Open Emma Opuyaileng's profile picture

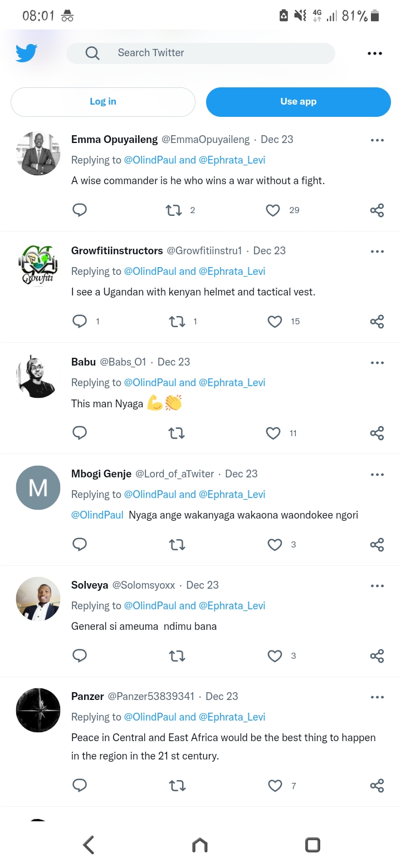(38, 154)
